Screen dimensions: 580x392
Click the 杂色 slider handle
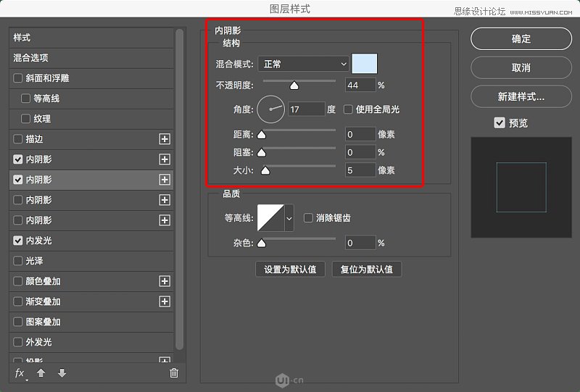click(x=262, y=243)
